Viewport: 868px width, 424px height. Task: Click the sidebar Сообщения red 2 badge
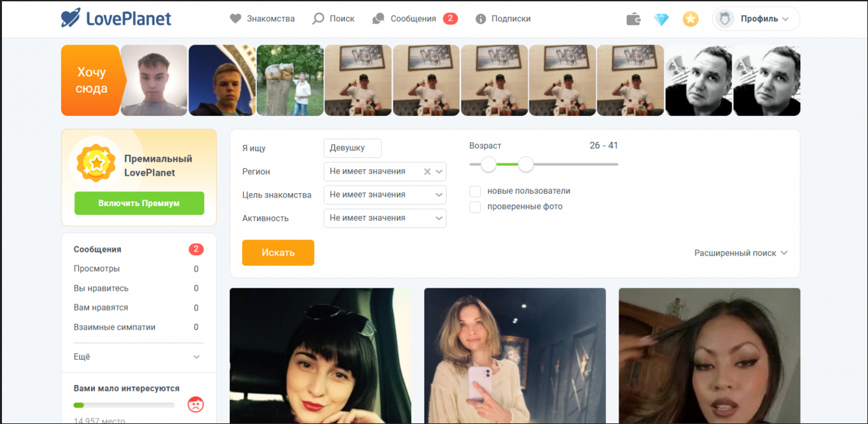point(196,249)
